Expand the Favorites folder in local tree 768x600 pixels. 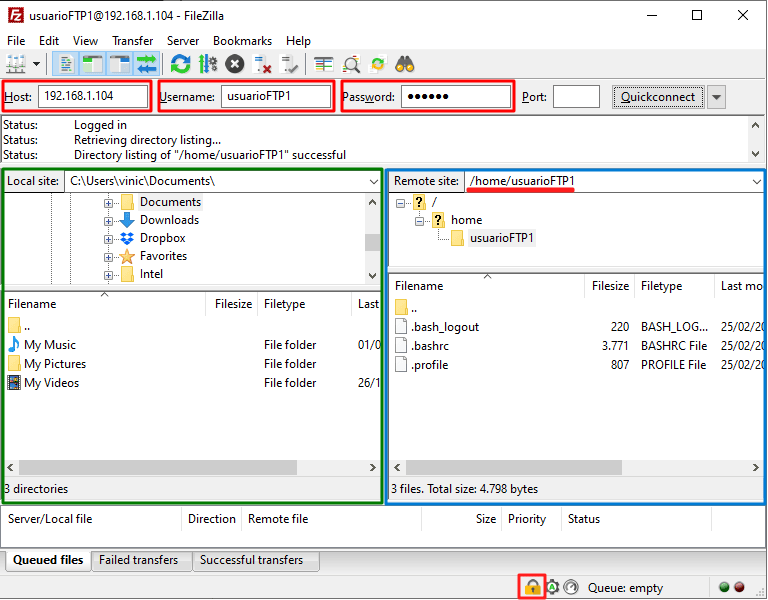[x=108, y=257]
